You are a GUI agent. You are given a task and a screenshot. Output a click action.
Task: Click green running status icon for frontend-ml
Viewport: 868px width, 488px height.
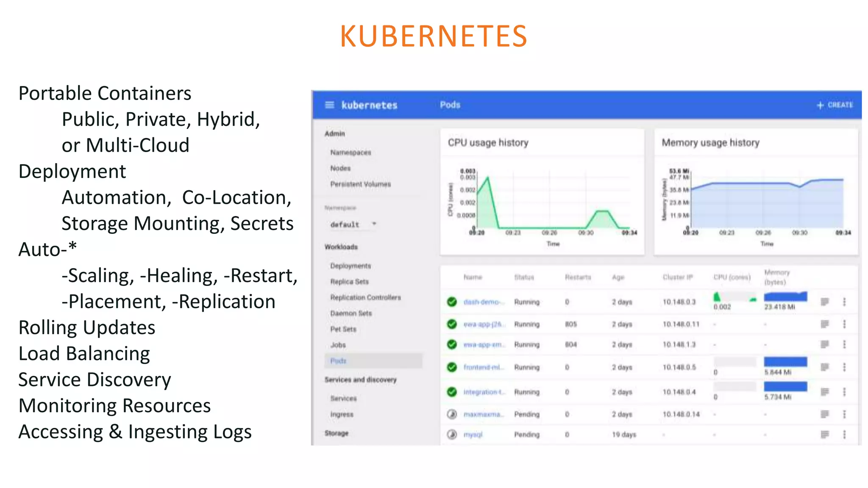click(452, 367)
